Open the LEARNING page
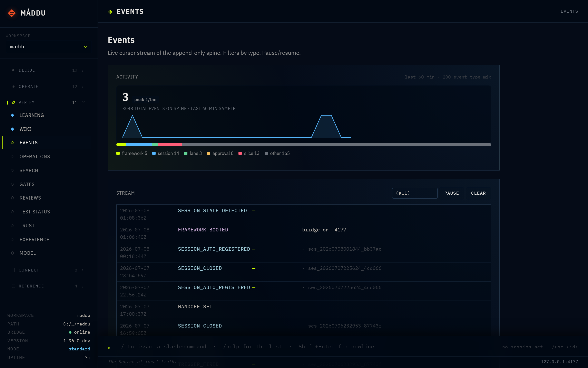This screenshot has height=368, width=588. (x=32, y=115)
